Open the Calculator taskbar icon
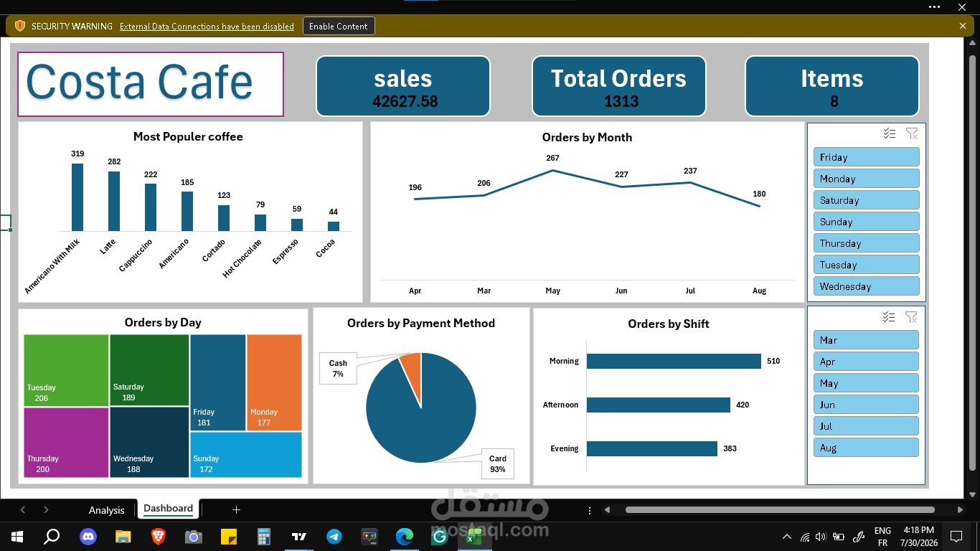This screenshot has height=551, width=980. 263,536
